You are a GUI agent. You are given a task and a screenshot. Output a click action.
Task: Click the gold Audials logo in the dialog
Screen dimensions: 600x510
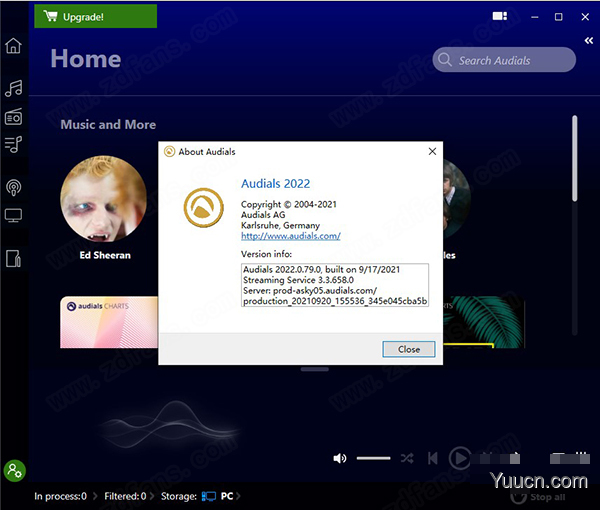[x=204, y=208]
